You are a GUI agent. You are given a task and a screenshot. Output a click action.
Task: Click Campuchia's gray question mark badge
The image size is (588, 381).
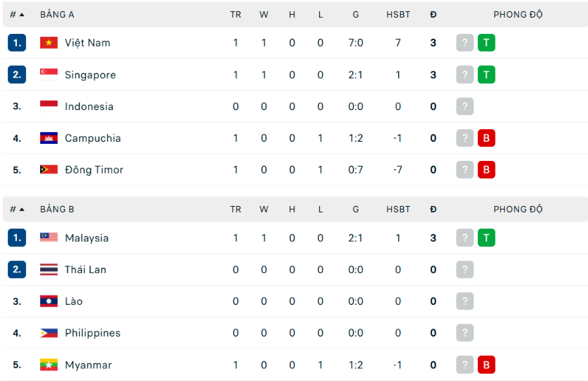pyautogui.click(x=465, y=138)
